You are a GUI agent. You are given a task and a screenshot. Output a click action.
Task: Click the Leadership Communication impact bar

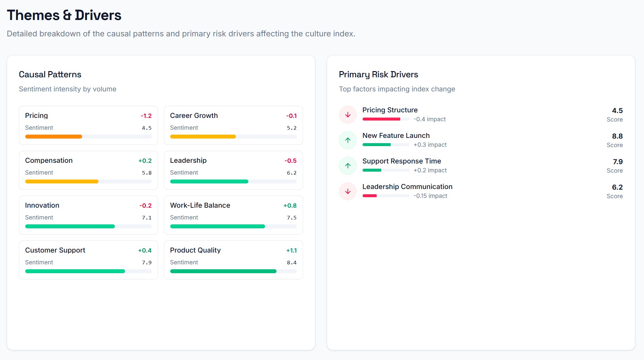tap(386, 196)
